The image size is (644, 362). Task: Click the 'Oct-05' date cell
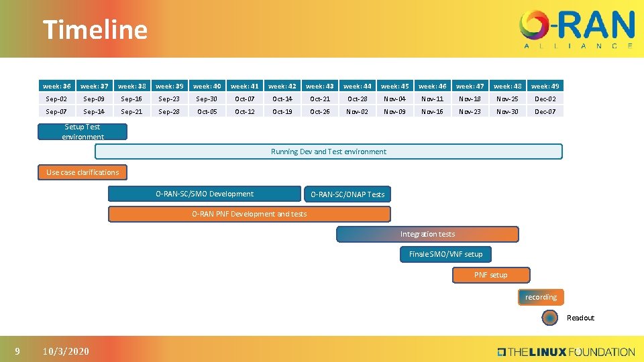pos(207,111)
